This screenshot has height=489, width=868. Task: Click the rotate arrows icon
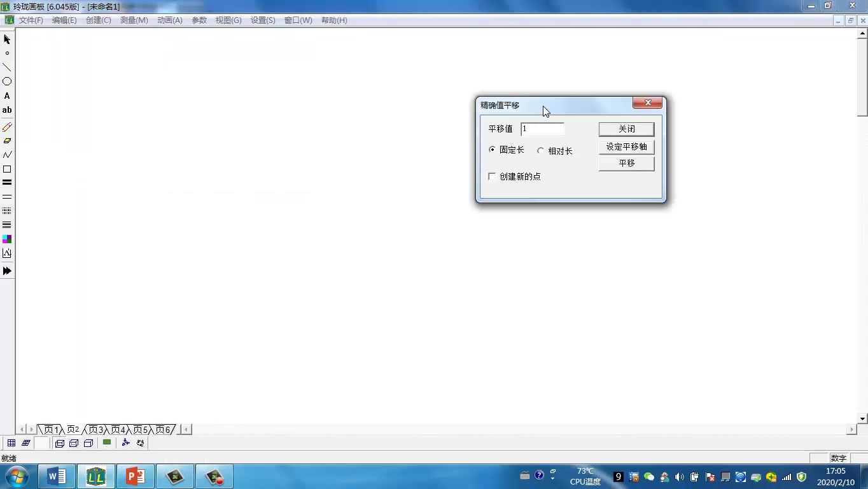click(x=140, y=443)
